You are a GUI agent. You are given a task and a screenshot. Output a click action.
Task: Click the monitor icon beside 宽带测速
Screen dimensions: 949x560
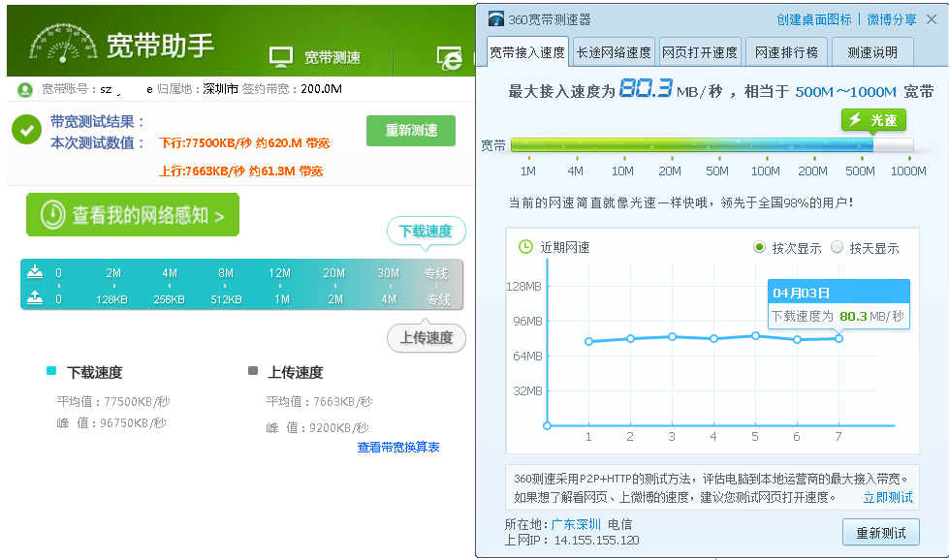(281, 57)
